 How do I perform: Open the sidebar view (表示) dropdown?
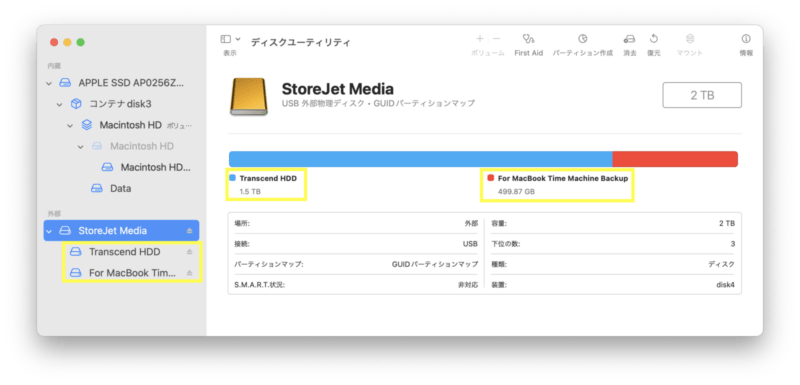tap(230, 39)
